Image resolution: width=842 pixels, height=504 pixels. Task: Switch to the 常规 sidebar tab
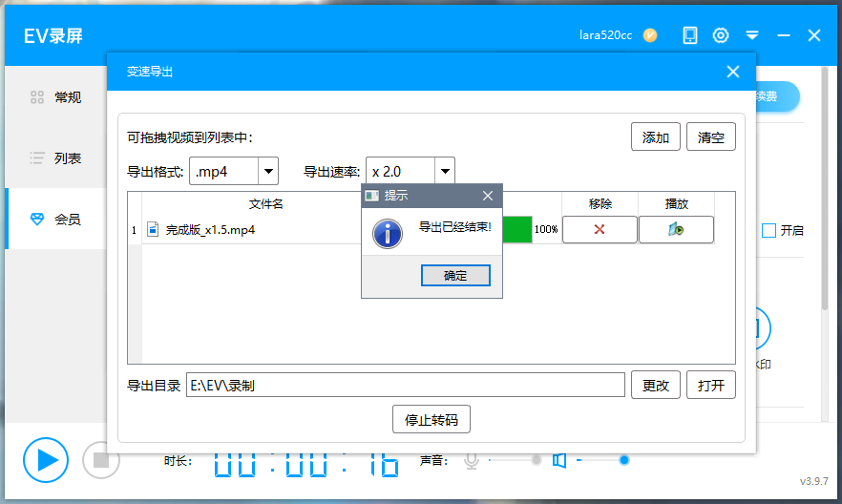(56, 97)
